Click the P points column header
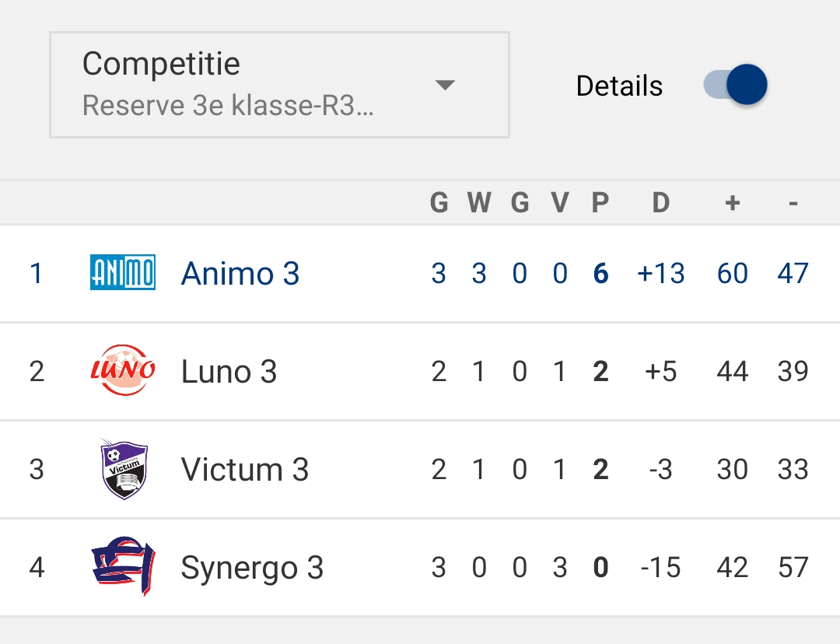 pyautogui.click(x=600, y=202)
